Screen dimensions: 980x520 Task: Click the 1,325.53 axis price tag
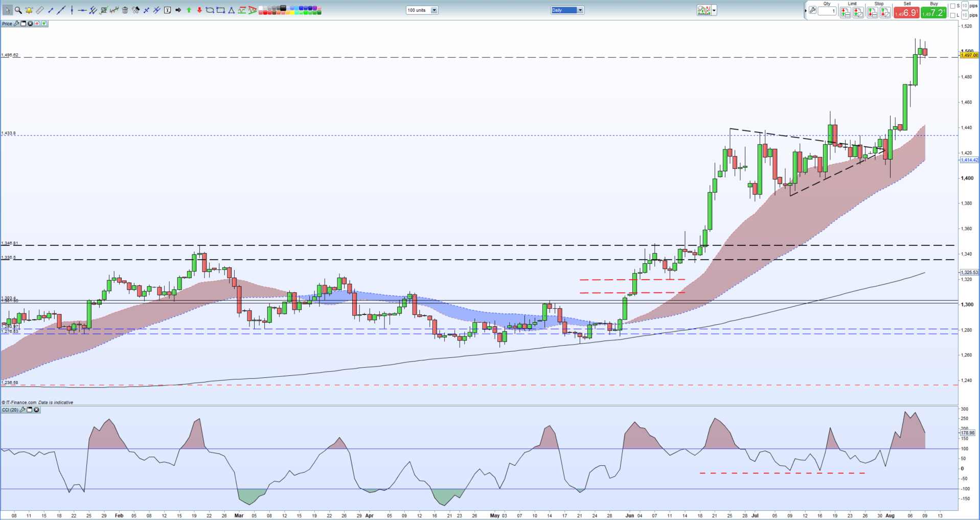(x=969, y=273)
